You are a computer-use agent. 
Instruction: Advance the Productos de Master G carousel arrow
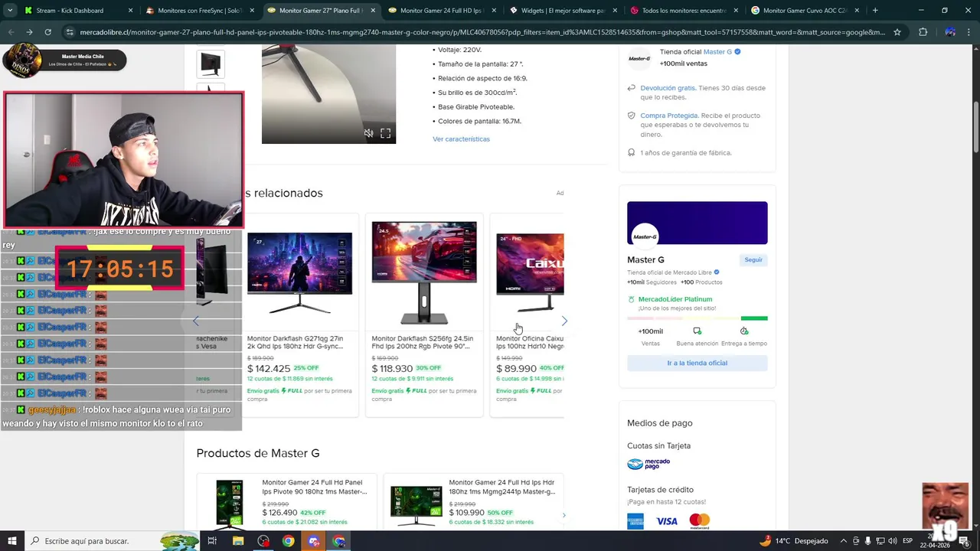(x=563, y=515)
